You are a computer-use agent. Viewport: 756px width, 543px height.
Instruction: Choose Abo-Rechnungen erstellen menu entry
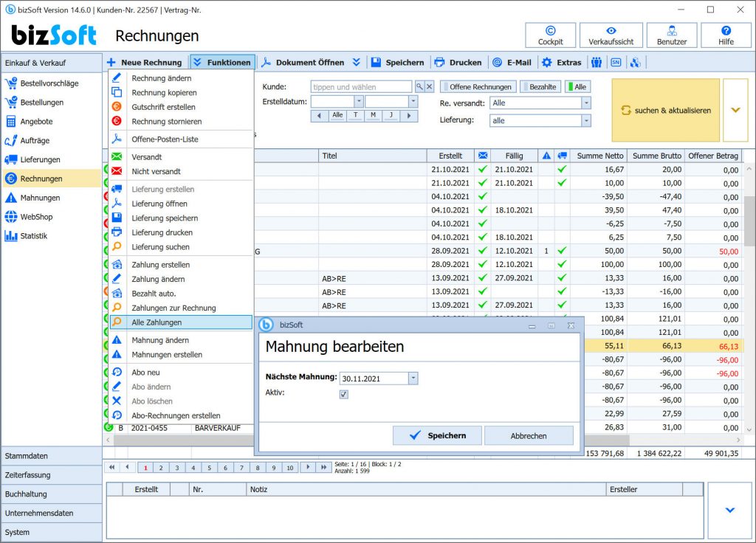click(x=176, y=415)
